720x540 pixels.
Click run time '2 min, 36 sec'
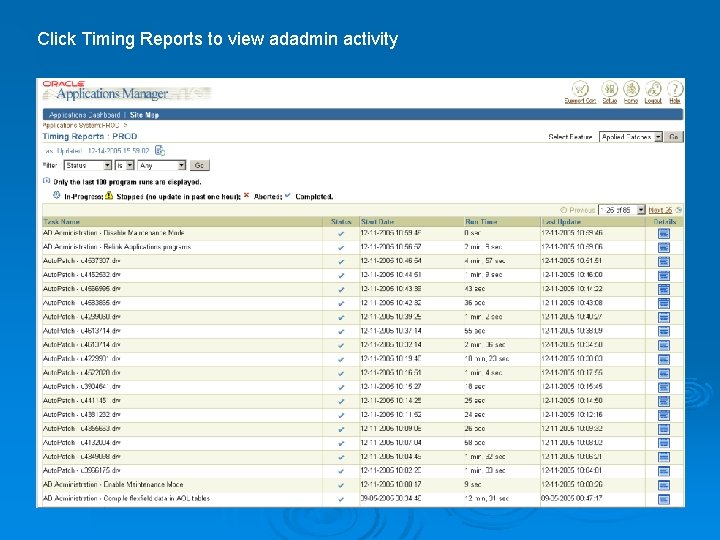point(484,344)
